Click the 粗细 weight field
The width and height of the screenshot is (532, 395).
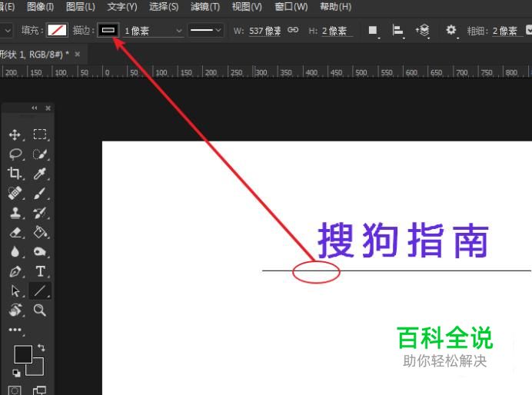(507, 31)
